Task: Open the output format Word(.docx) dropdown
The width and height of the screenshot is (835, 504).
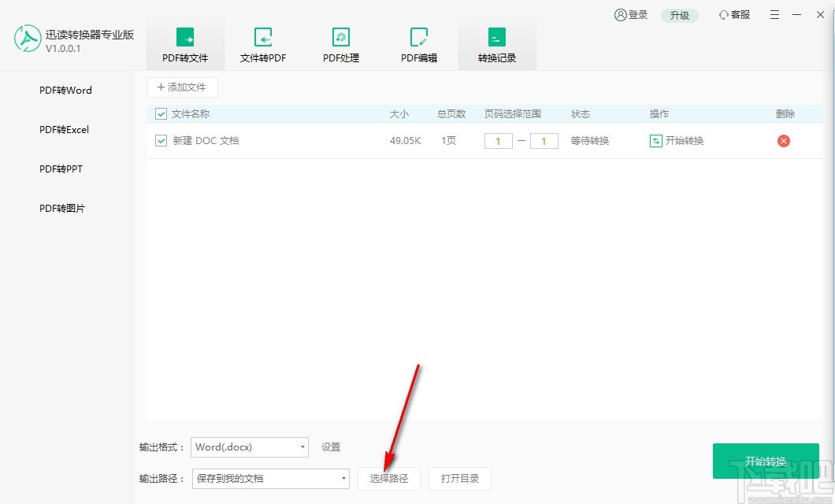Action: tap(250, 447)
